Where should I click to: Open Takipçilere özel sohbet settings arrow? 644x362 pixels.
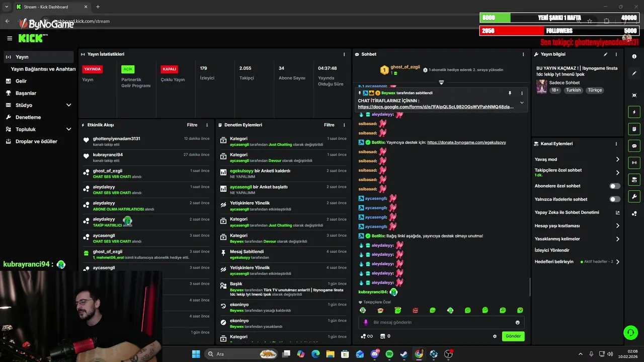[618, 172]
